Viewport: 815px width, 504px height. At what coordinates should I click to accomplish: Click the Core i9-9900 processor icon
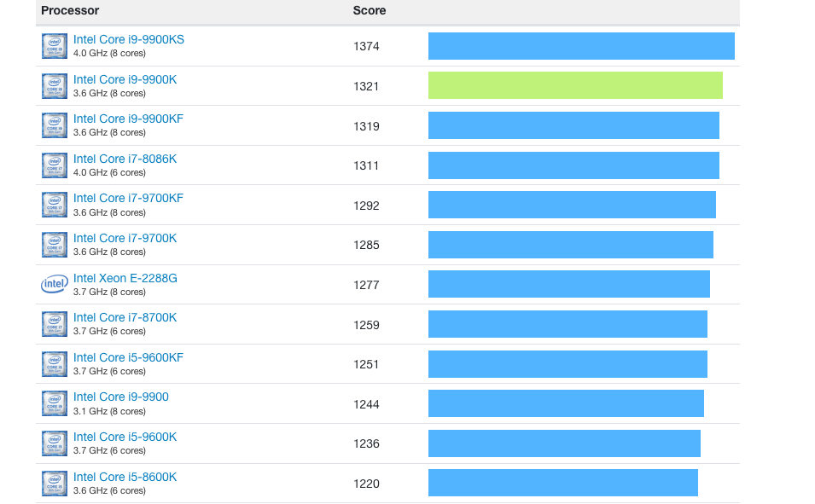tap(54, 404)
